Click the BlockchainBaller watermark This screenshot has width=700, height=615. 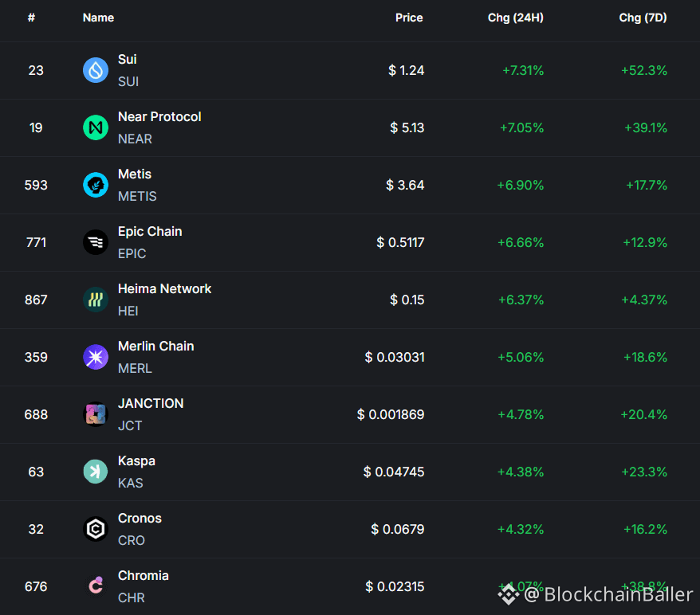pyautogui.click(x=596, y=594)
